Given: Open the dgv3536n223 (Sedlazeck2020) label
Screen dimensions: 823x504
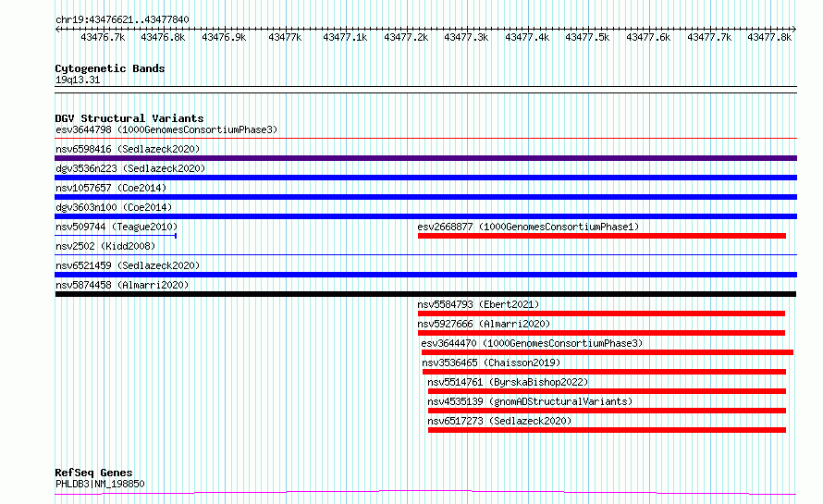Looking at the screenshot, I should point(130,168).
